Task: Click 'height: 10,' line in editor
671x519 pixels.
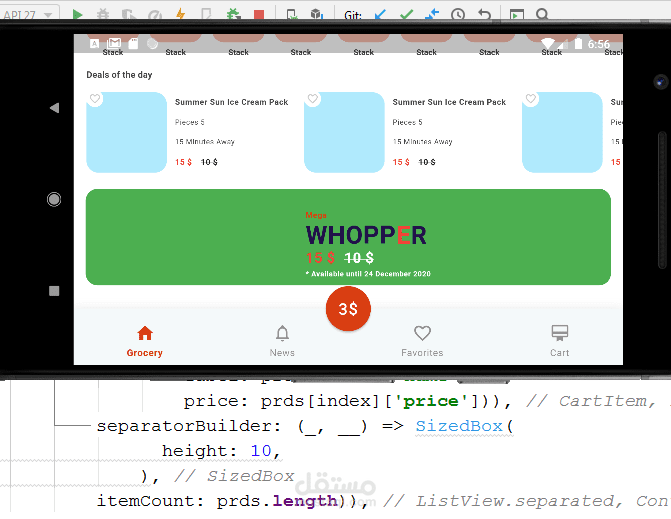Action: tap(222, 451)
